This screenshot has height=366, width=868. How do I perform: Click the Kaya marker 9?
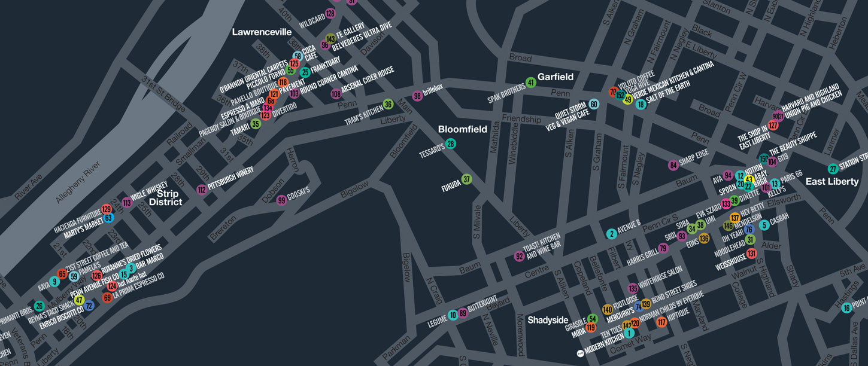(x=54, y=282)
